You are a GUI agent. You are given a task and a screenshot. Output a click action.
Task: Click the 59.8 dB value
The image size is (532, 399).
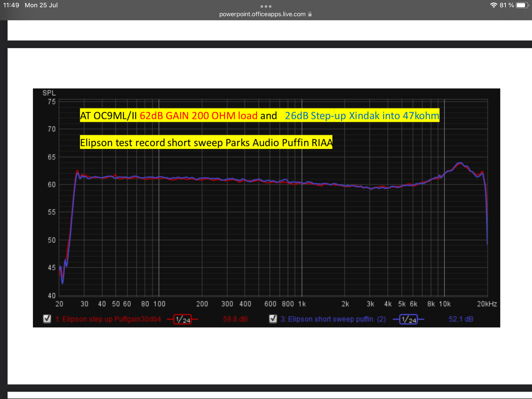pos(235,319)
